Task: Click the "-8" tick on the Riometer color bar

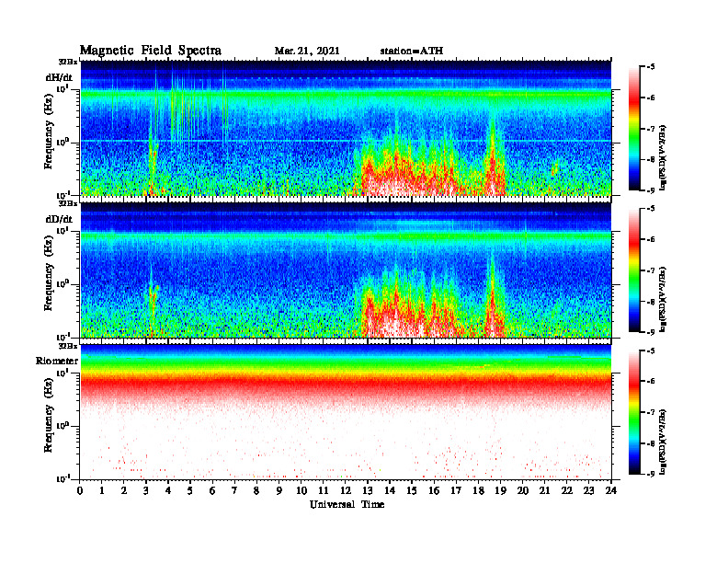Action: pyautogui.click(x=651, y=443)
